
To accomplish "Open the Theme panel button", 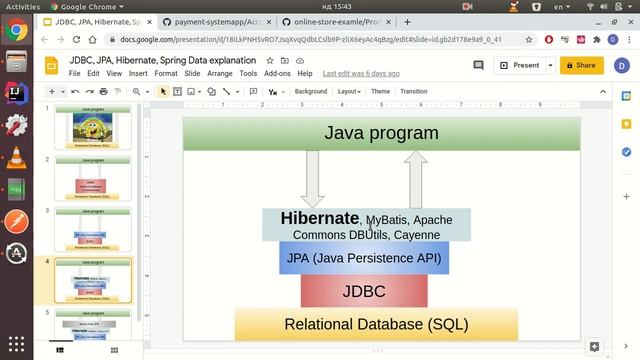I will pos(380,91).
